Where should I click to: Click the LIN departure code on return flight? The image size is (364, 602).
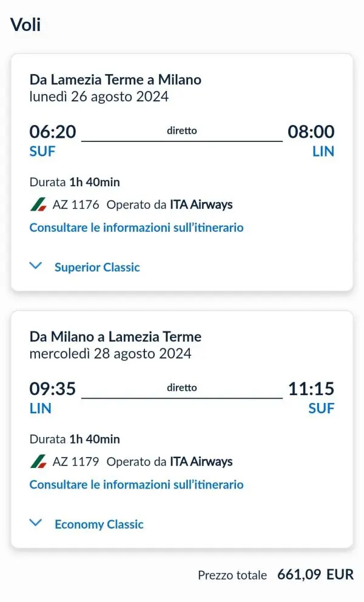(x=40, y=409)
